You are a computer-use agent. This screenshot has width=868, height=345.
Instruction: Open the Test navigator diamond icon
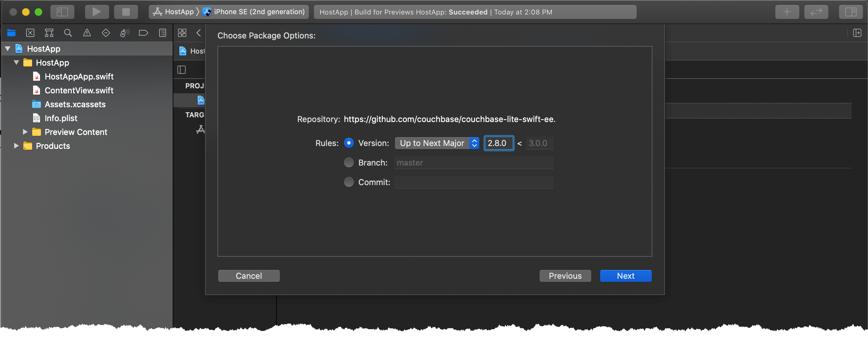click(106, 33)
